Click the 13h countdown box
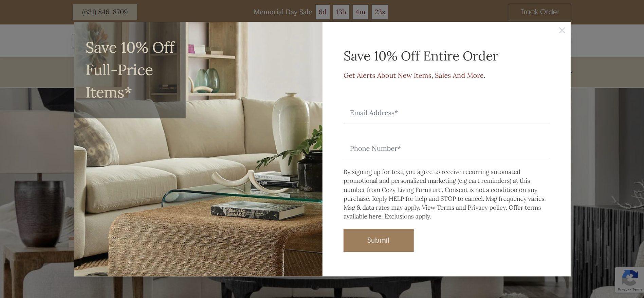This screenshot has width=644, height=298. point(341,12)
